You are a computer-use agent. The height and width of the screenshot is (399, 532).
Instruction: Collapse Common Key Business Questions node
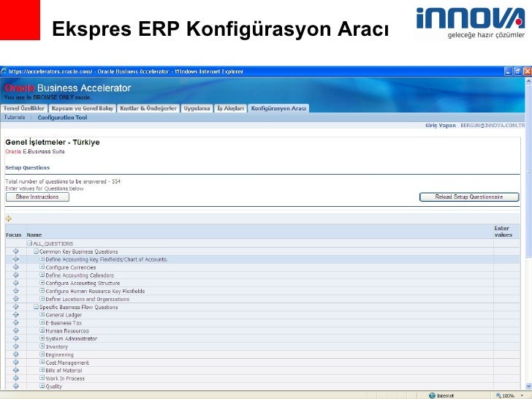point(36,251)
